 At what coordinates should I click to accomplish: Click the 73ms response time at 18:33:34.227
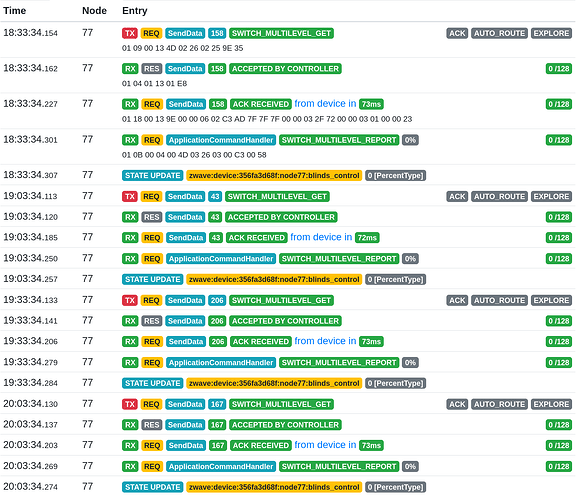(371, 104)
